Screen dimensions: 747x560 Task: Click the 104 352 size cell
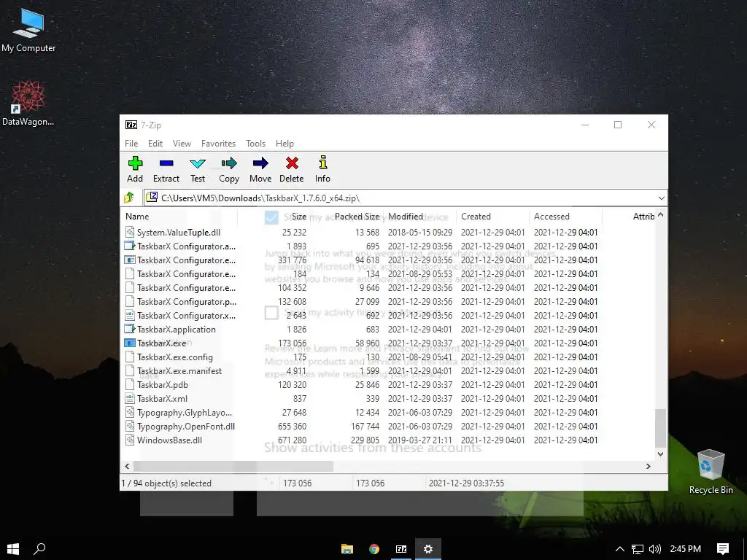point(292,287)
